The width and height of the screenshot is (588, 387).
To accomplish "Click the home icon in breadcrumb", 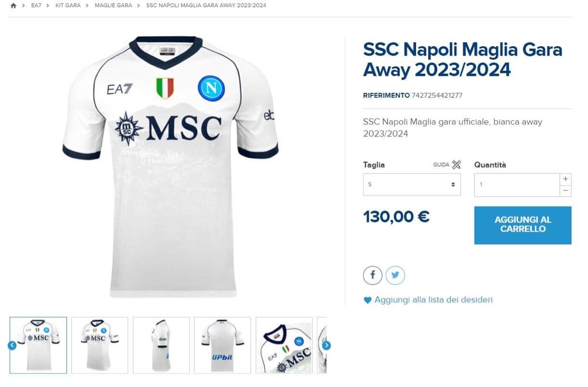I will click(14, 6).
